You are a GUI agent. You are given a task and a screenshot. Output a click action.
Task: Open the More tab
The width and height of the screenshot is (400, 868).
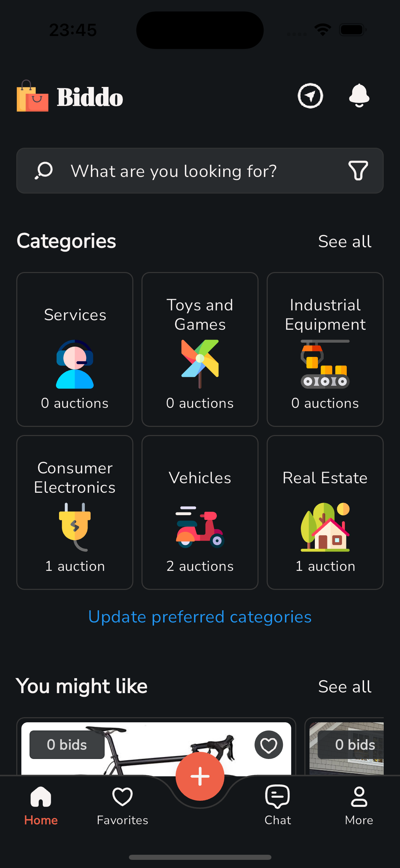pos(359,805)
